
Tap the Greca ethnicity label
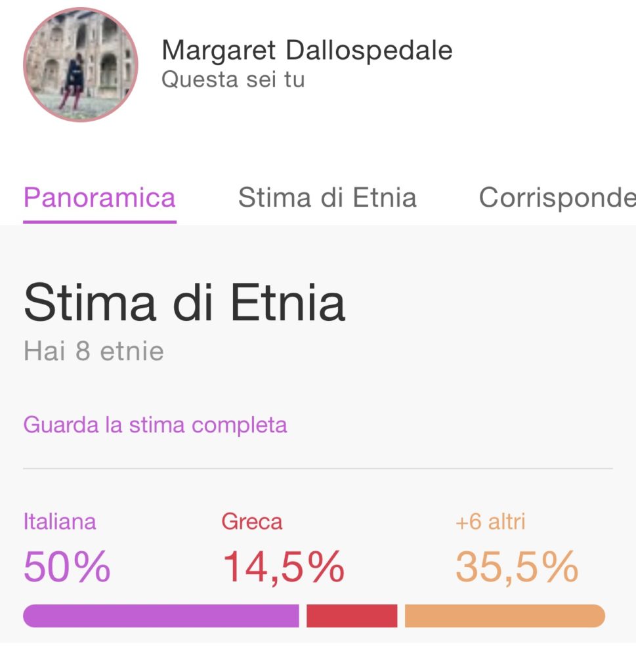[x=252, y=522]
